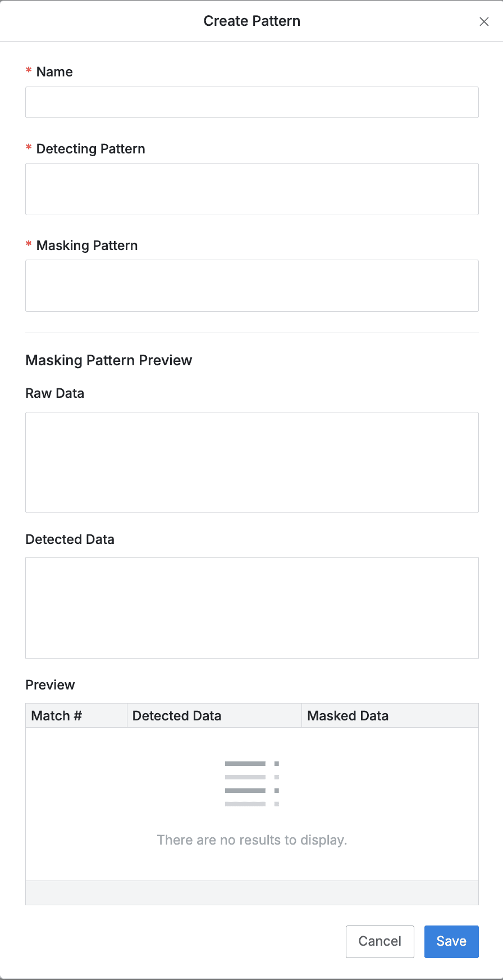The width and height of the screenshot is (503, 980).
Task: Click the Match # column header
Action: pos(56,715)
